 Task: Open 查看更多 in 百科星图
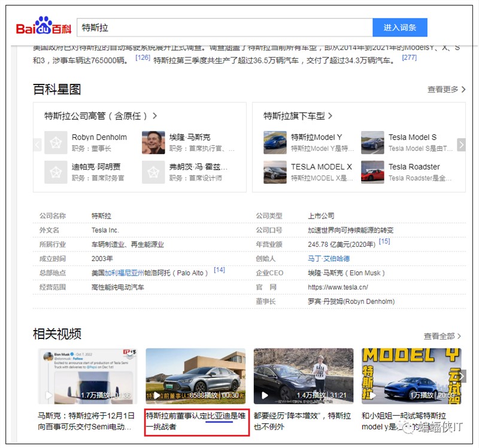[x=446, y=89]
